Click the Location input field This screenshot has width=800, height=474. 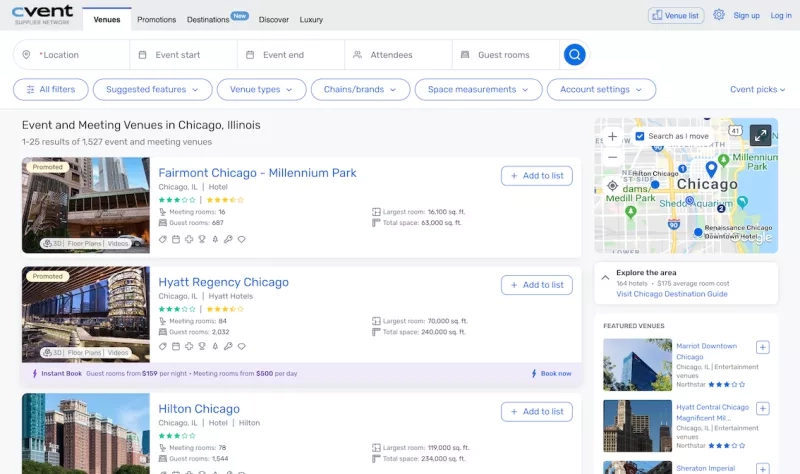click(x=71, y=55)
